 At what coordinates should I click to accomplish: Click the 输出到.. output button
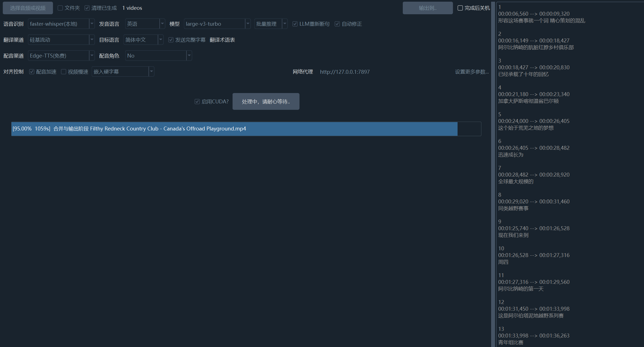(x=427, y=8)
